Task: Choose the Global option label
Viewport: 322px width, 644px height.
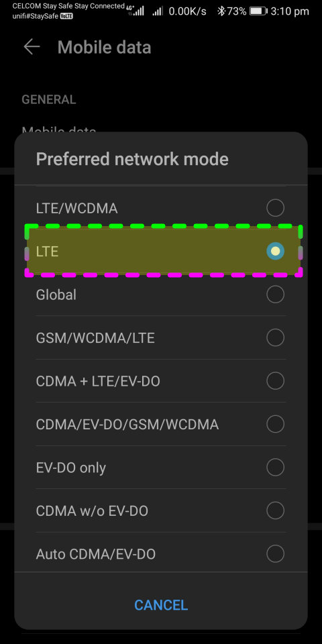Action: 56,295
